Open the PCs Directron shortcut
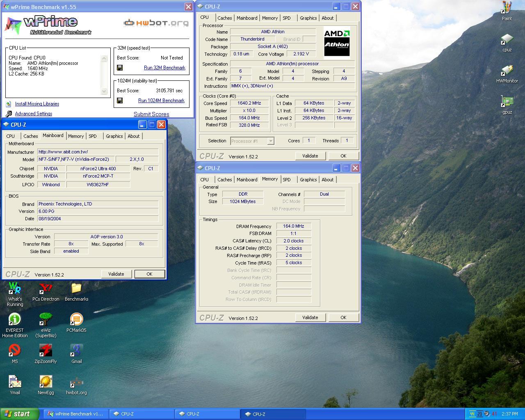The width and height of the screenshot is (525, 420). click(x=46, y=292)
